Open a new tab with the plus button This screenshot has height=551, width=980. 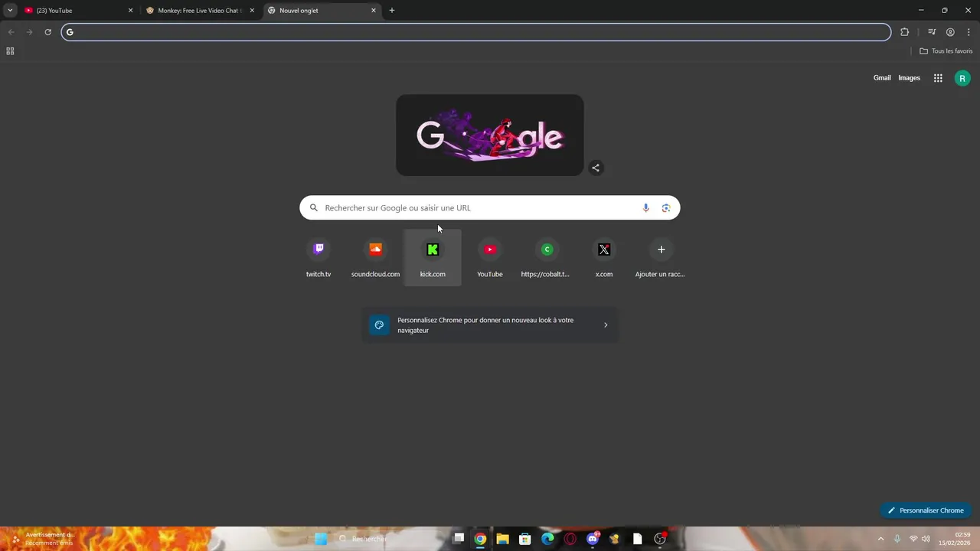pos(392,11)
